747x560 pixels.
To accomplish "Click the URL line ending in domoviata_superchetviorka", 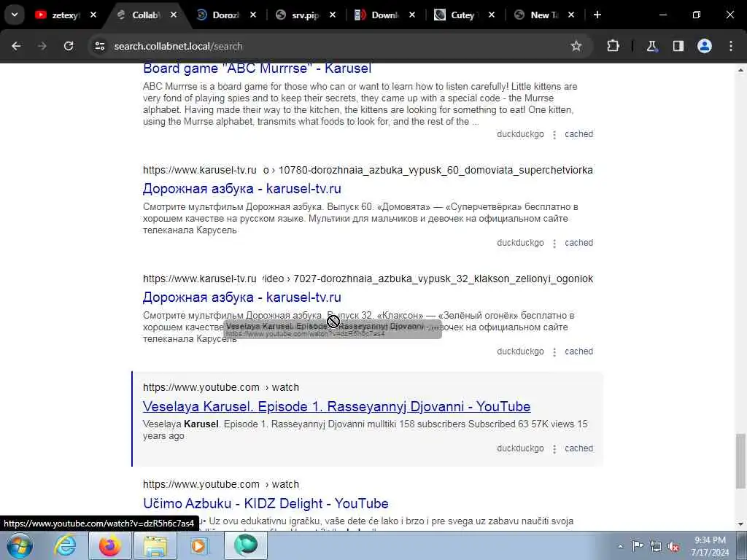I will 368,170.
